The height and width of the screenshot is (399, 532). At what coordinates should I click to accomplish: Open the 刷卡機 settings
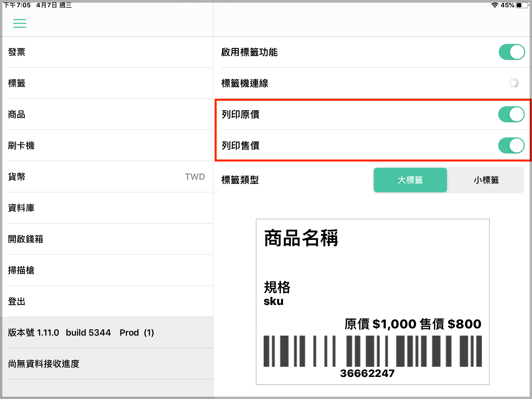[108, 145]
